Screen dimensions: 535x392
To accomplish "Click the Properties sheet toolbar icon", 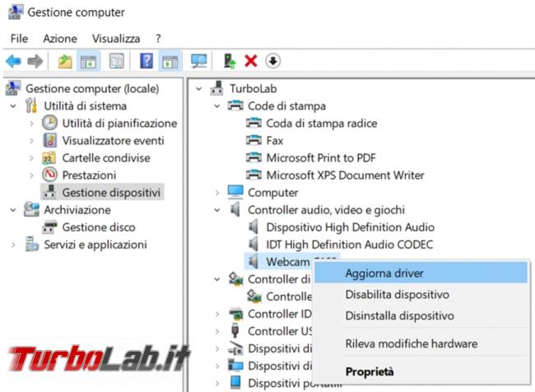I will pos(117,62).
